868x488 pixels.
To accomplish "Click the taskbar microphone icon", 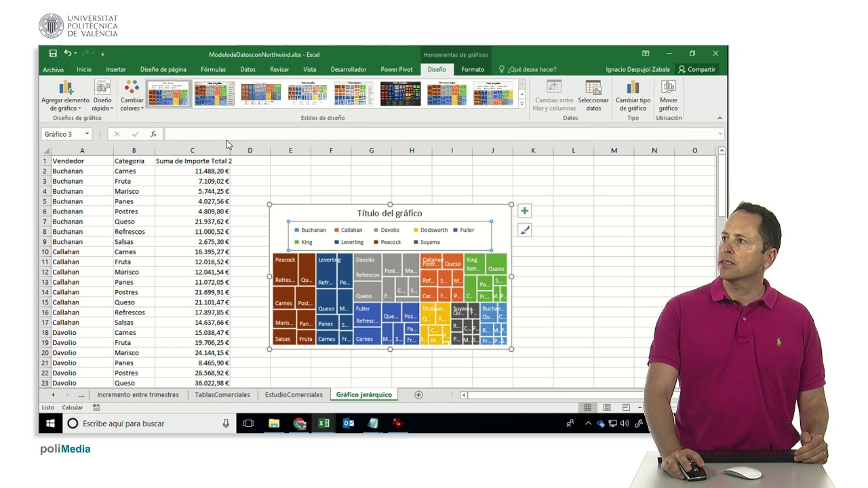I will coord(226,423).
